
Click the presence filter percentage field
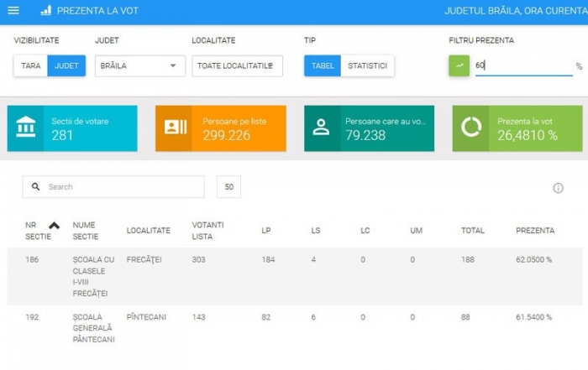522,65
